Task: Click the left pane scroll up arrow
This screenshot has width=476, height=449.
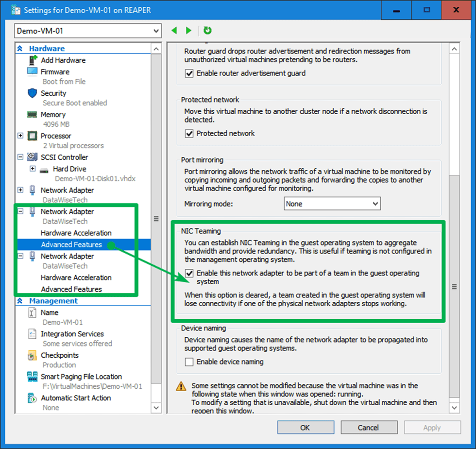Action: tap(156, 49)
